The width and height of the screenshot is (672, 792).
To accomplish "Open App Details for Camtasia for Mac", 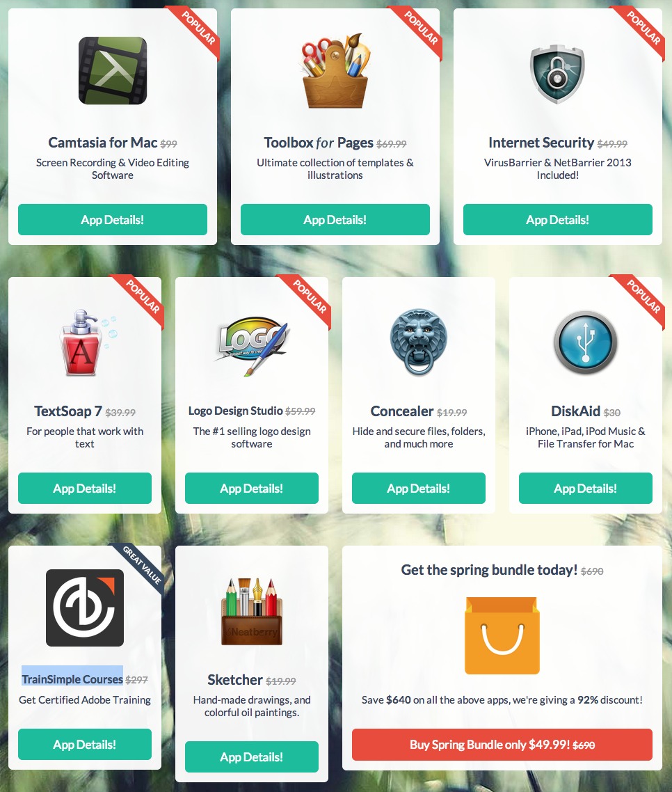I will 113,220.
